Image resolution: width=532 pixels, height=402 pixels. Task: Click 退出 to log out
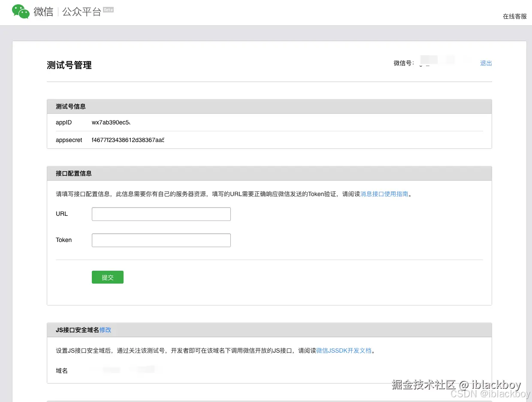[x=485, y=63]
